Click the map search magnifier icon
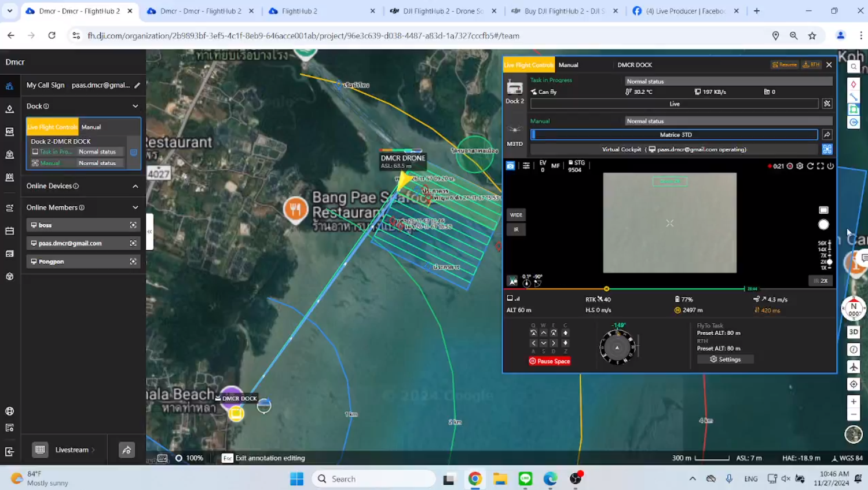This screenshot has width=868, height=490. 854,67
